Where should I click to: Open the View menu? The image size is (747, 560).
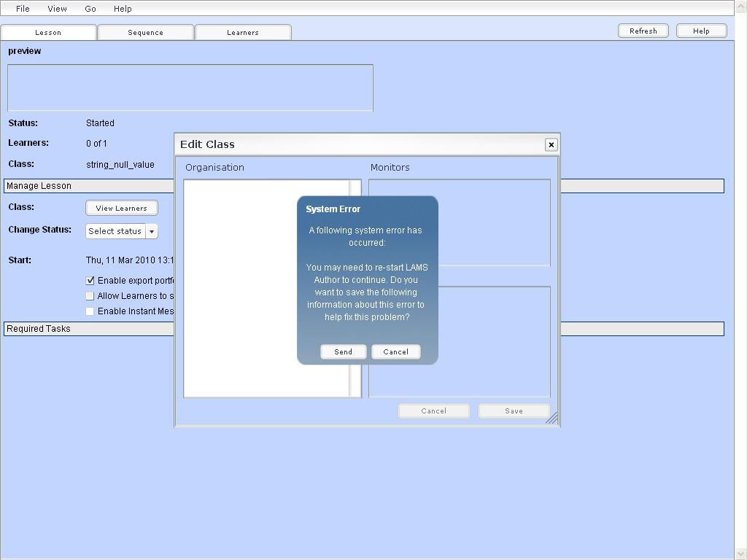pyautogui.click(x=57, y=9)
